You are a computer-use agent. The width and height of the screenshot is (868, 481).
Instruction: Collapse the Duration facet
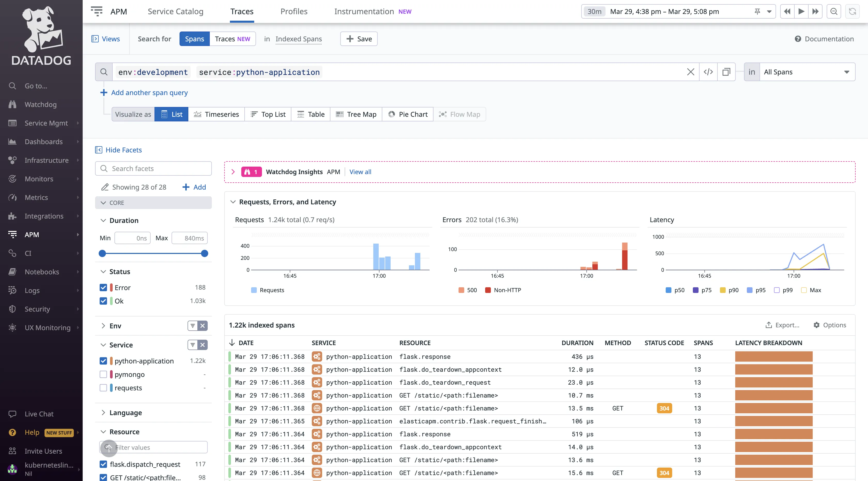point(103,220)
